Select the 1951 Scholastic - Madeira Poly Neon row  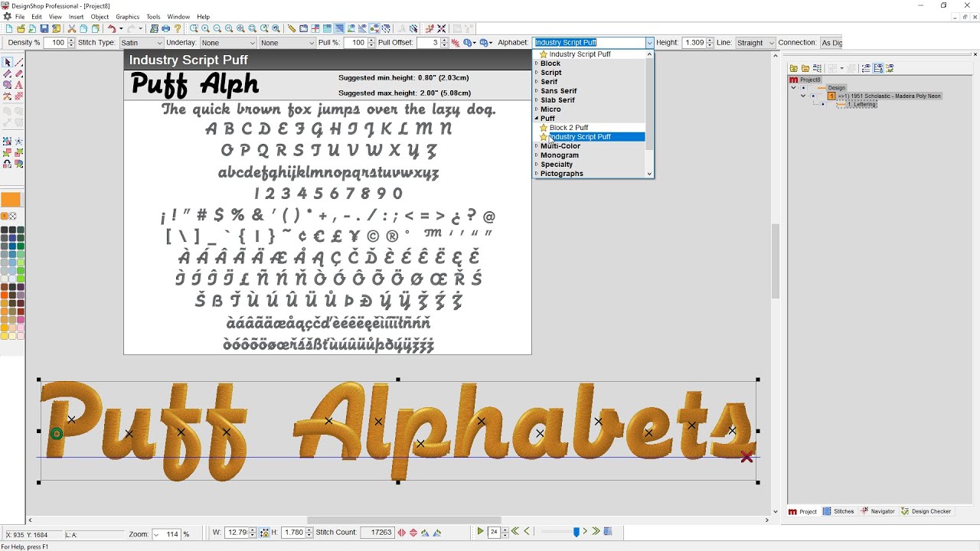(x=890, y=96)
